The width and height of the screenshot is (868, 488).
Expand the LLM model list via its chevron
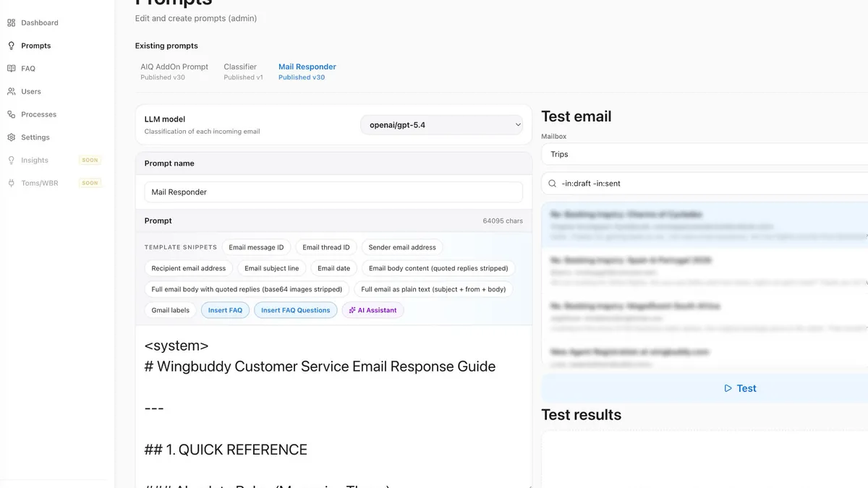518,124
